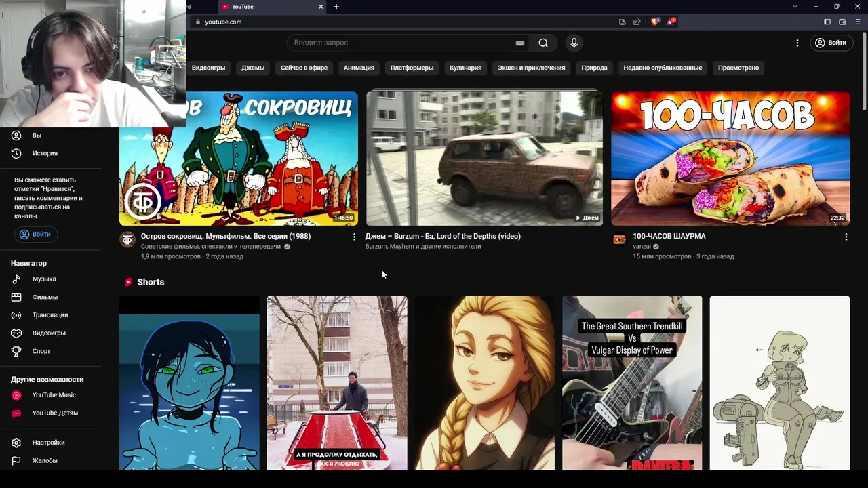Screen dimensions: 868x488
Task: Open the tab search chevron in title bar
Action: click(x=795, y=7)
